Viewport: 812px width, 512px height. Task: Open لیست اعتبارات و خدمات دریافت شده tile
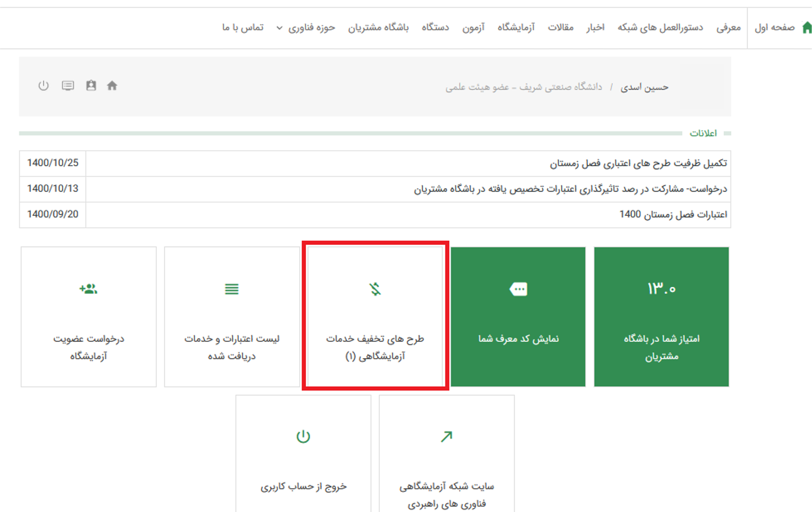[232, 317]
